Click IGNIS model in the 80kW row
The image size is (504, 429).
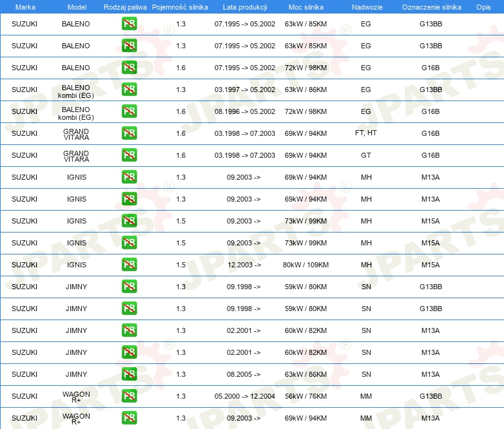[x=77, y=265]
